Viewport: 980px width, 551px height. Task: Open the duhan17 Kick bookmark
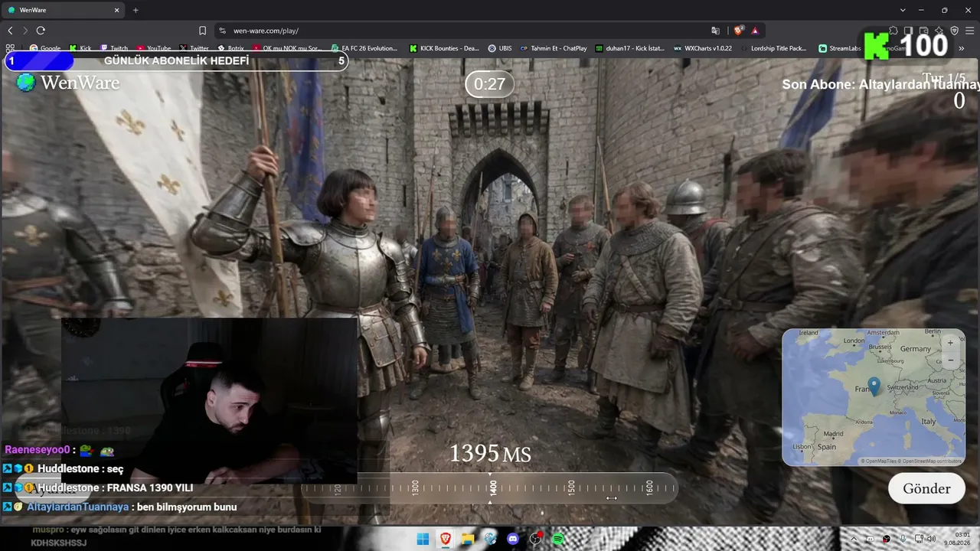point(630,48)
